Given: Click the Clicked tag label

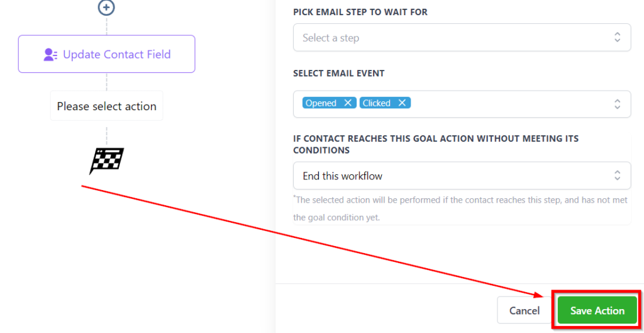Looking at the screenshot, I should click(377, 103).
